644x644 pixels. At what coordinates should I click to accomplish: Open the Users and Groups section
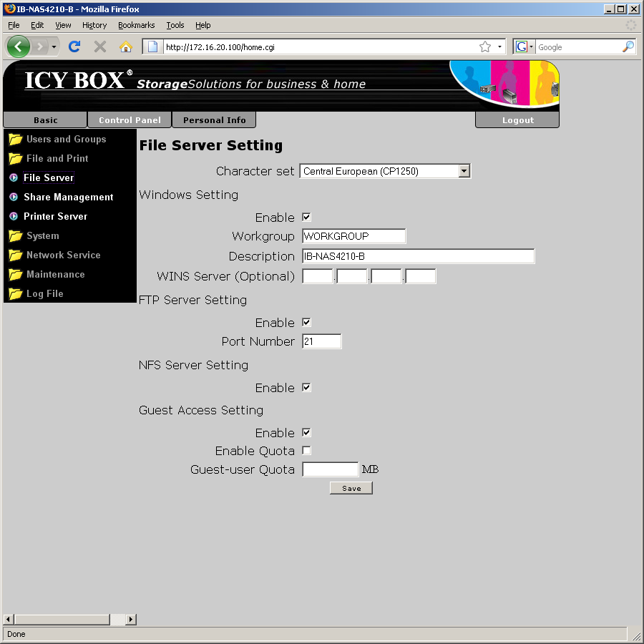(66, 140)
